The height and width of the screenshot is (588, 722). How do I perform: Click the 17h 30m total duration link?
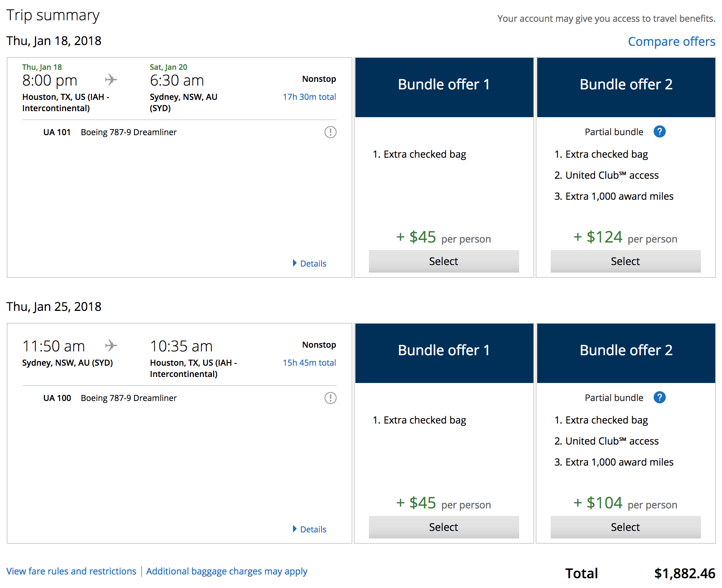tap(309, 97)
